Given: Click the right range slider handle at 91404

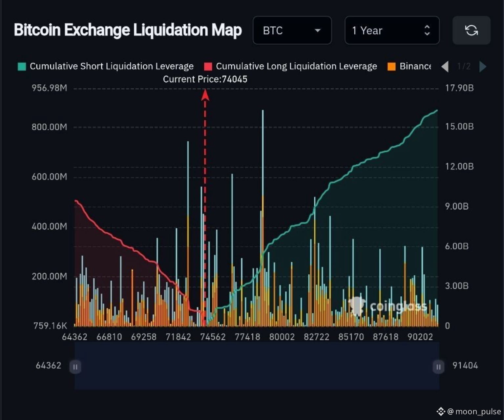Looking at the screenshot, I should point(438,367).
